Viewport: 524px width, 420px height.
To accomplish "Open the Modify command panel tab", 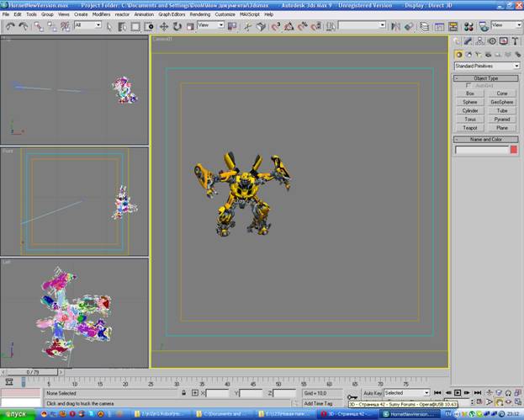I will click(x=468, y=41).
